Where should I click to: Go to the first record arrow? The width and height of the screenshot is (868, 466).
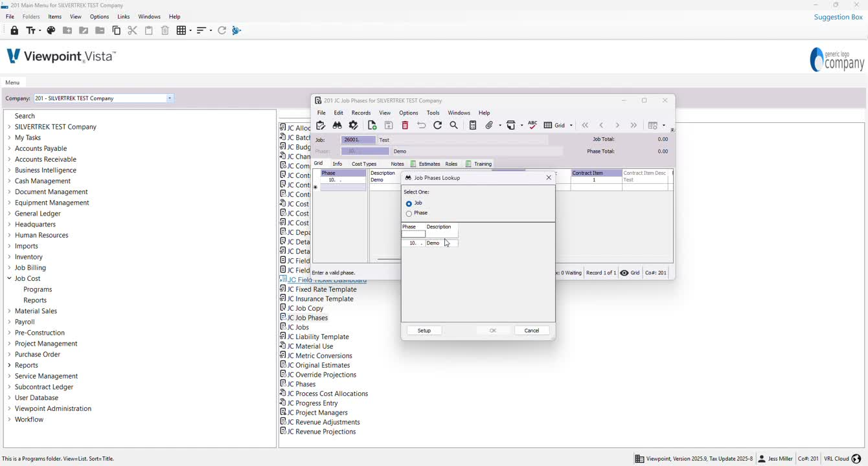(586, 126)
